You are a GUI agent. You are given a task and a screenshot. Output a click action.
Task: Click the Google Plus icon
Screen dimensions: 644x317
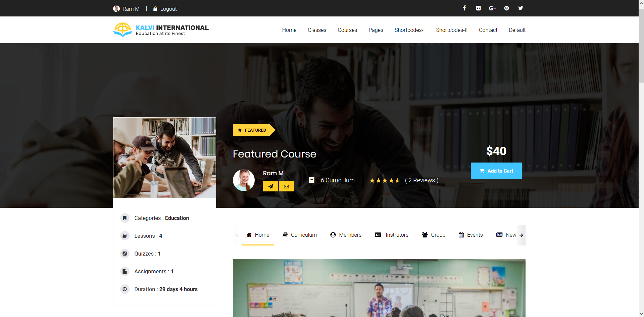(492, 8)
